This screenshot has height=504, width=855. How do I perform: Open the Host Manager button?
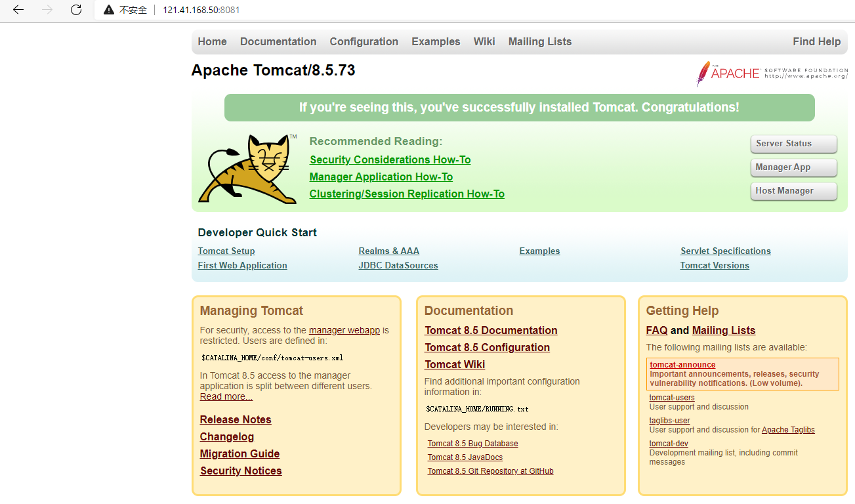pyautogui.click(x=794, y=191)
